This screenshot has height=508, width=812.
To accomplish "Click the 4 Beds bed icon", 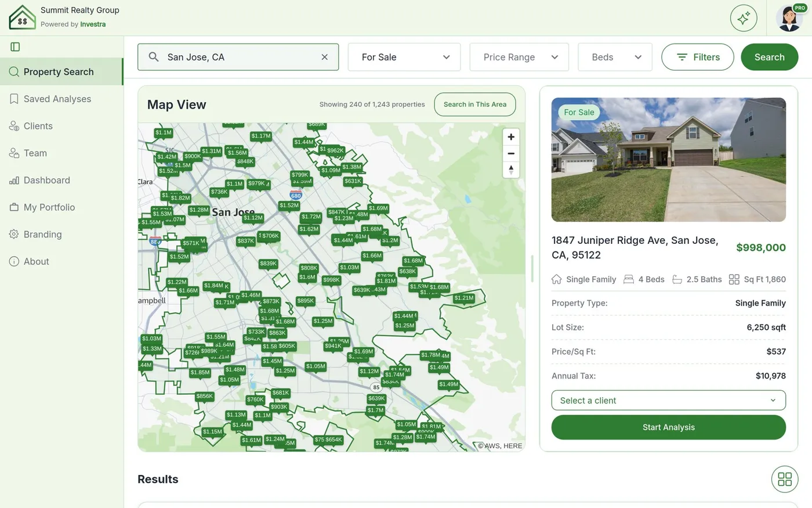I will (628, 279).
